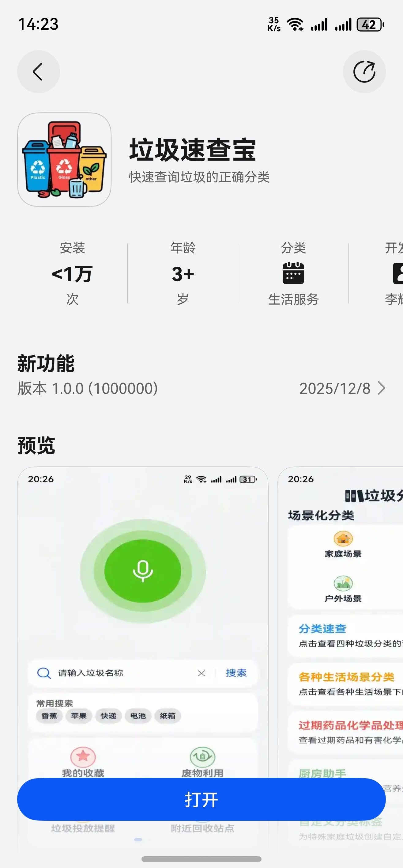The height and width of the screenshot is (868, 403).
Task: Tap the 废物利用 recycle eye icon
Action: (x=202, y=756)
